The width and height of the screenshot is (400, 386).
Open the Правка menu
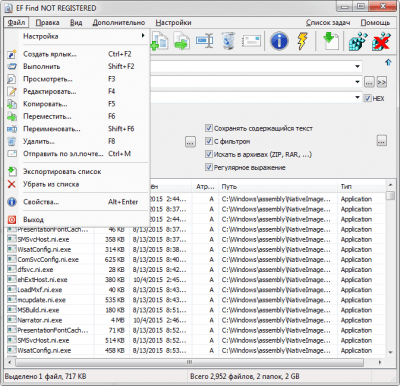47,23
